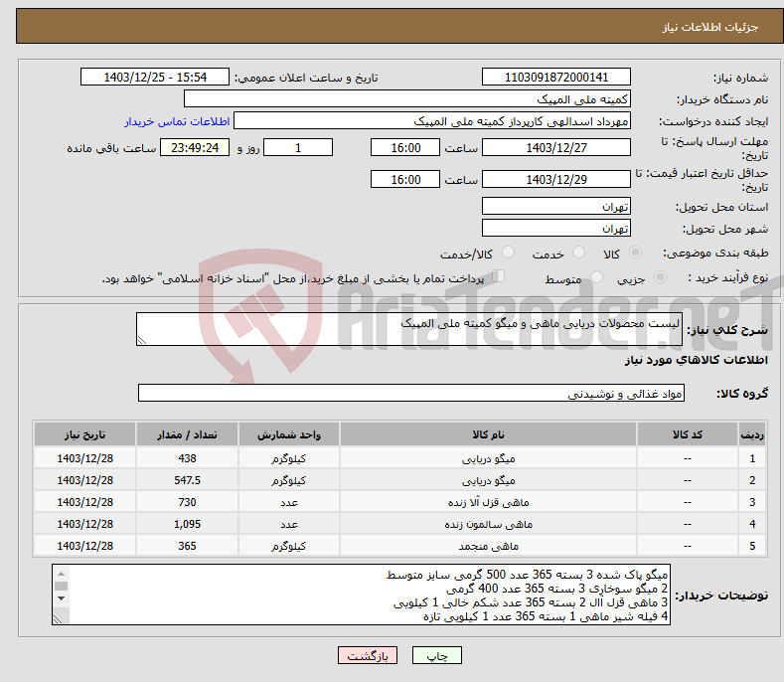Click scroll down arrow in buyer notes

click(61, 598)
